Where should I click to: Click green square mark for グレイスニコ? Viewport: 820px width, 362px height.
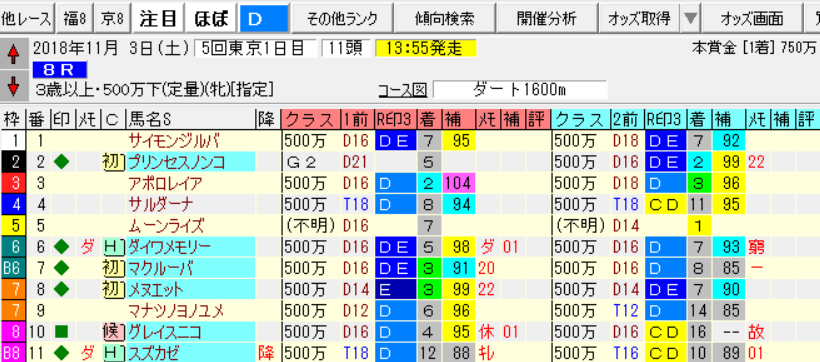tap(62, 332)
